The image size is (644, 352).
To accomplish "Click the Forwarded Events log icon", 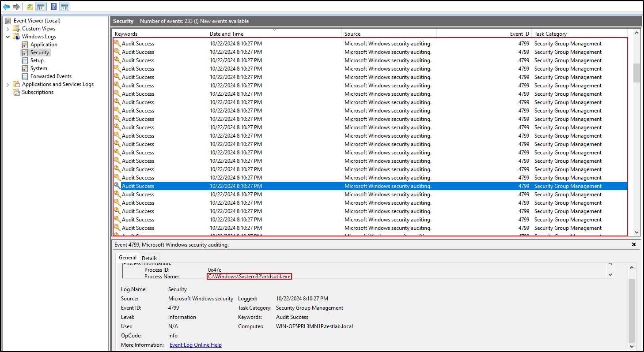I will (x=25, y=76).
